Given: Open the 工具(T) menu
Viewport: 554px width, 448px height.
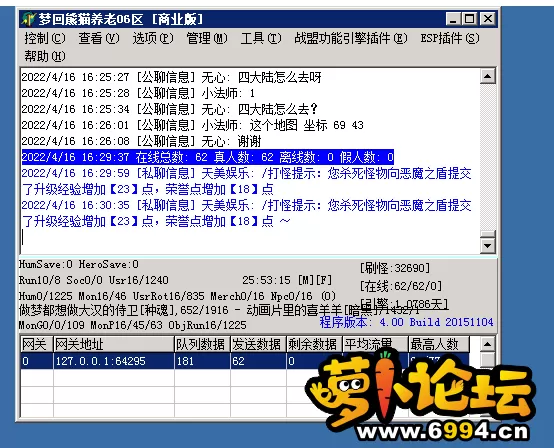Looking at the screenshot, I should (x=261, y=38).
